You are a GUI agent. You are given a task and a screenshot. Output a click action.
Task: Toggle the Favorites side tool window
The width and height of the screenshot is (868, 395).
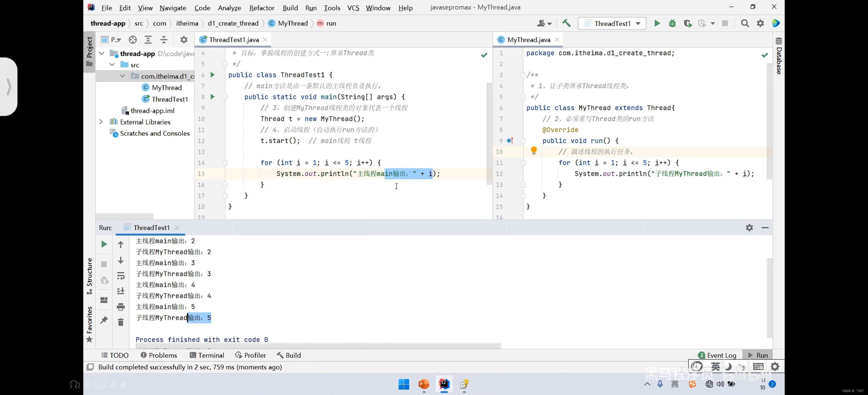pyautogui.click(x=89, y=325)
